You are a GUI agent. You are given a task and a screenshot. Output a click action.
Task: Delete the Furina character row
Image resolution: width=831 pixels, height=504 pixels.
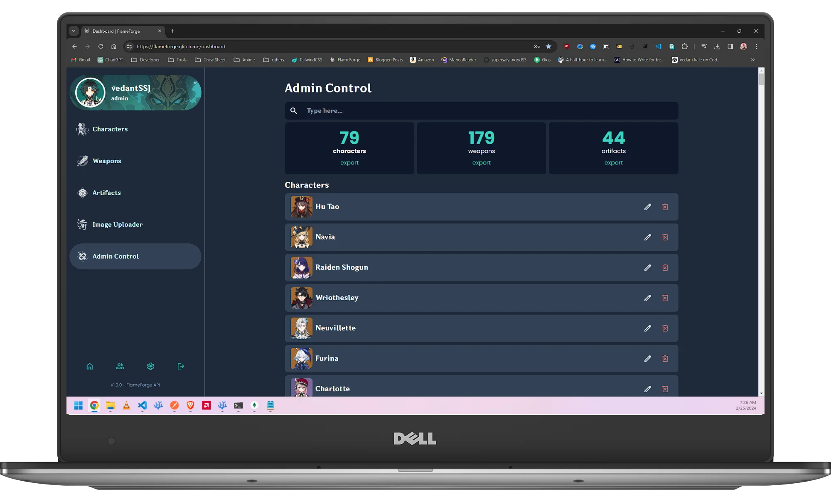pyautogui.click(x=665, y=358)
